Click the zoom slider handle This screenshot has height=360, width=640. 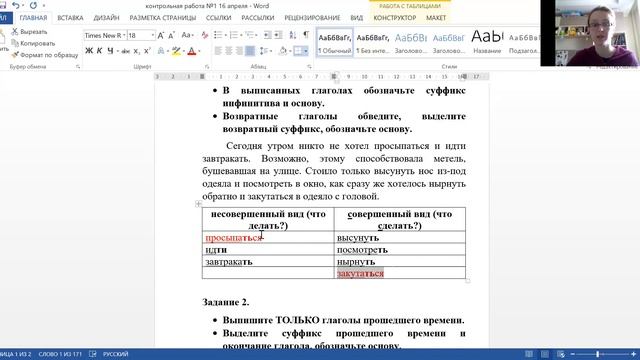tap(598, 354)
